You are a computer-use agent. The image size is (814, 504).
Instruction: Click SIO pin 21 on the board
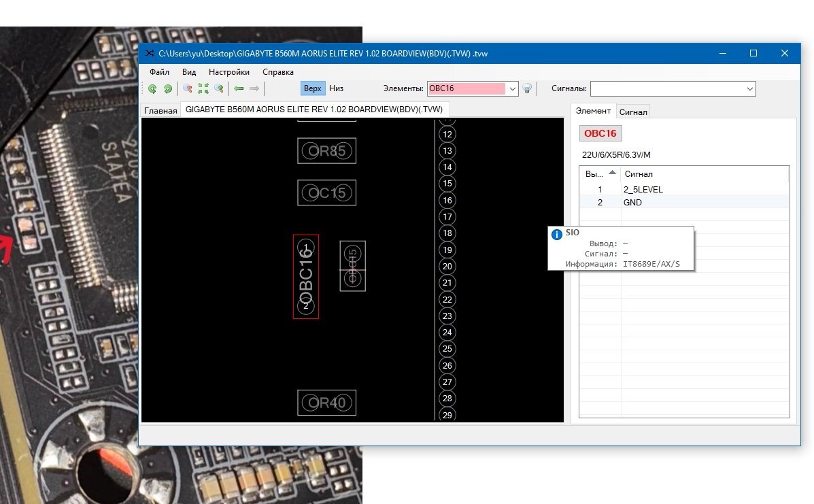[x=447, y=283]
